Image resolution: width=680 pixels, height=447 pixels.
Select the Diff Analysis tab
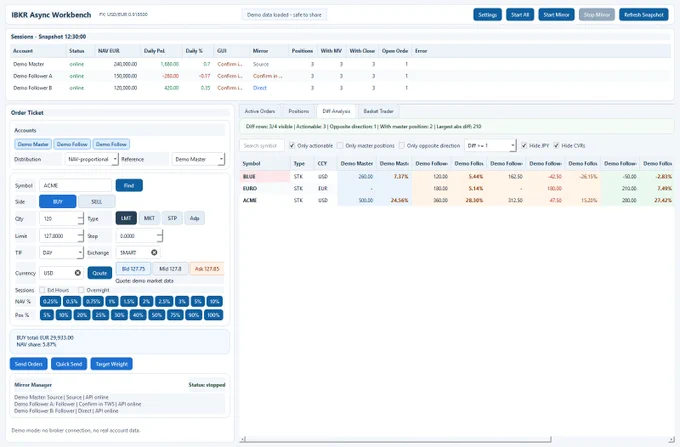pos(336,111)
